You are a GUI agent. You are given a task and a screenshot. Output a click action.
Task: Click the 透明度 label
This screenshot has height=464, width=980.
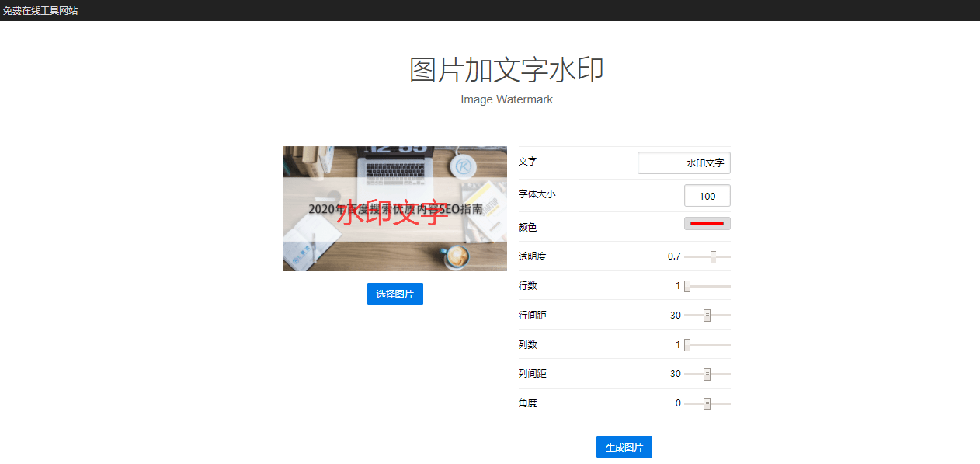533,256
